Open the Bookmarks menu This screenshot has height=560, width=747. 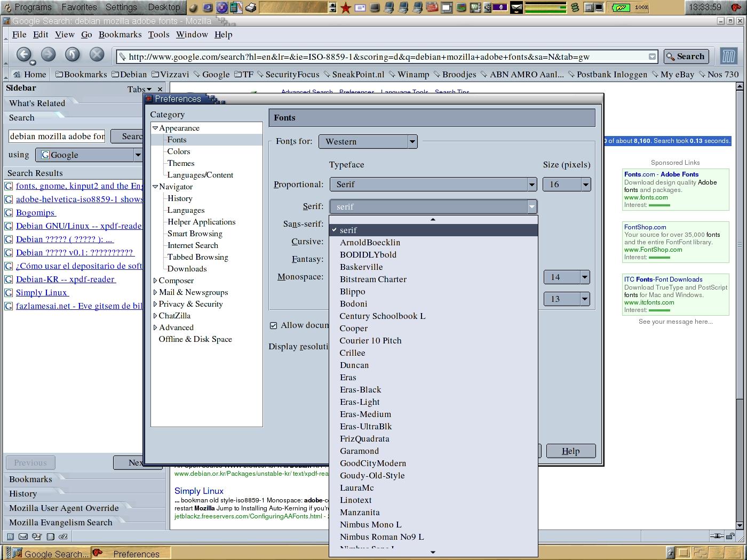120,34
